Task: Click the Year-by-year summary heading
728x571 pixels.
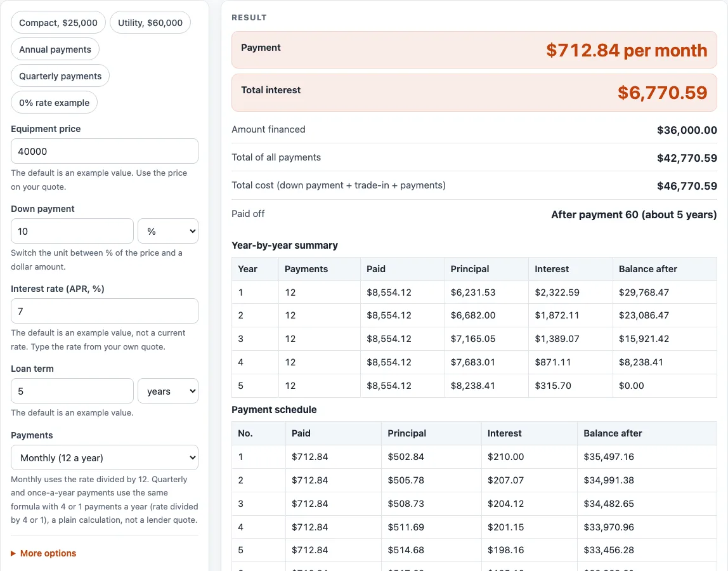Action: (x=285, y=246)
